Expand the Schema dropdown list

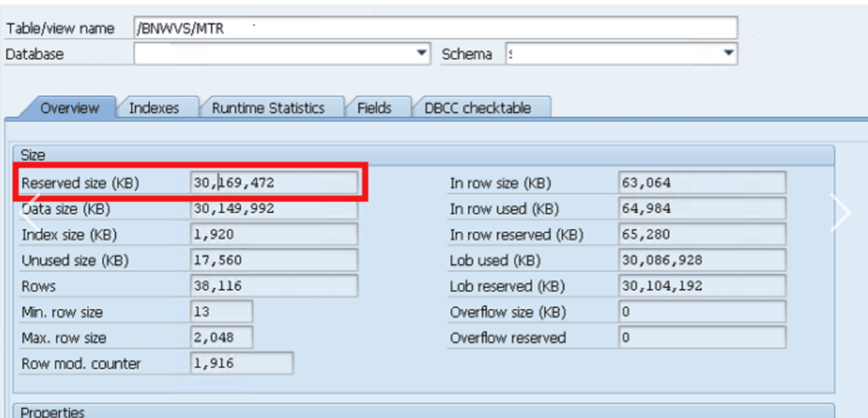[728, 53]
